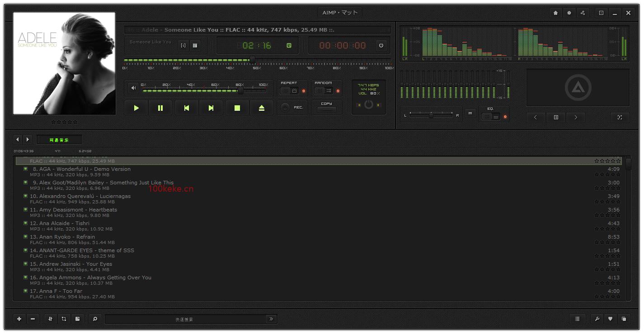
Task: Toggle the RANDOM shuffle switch
Action: click(x=324, y=91)
